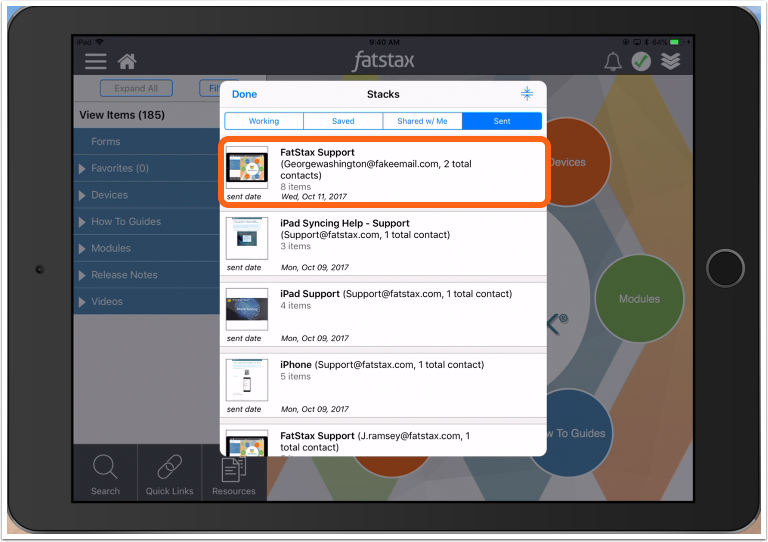Tap the battery indicator in status bar
The image size is (768, 542).
coord(674,42)
